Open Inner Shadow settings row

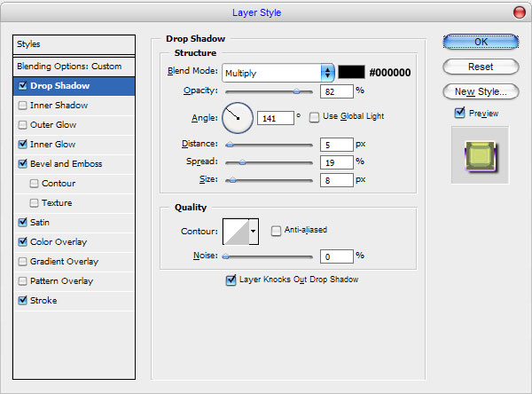click(x=74, y=106)
